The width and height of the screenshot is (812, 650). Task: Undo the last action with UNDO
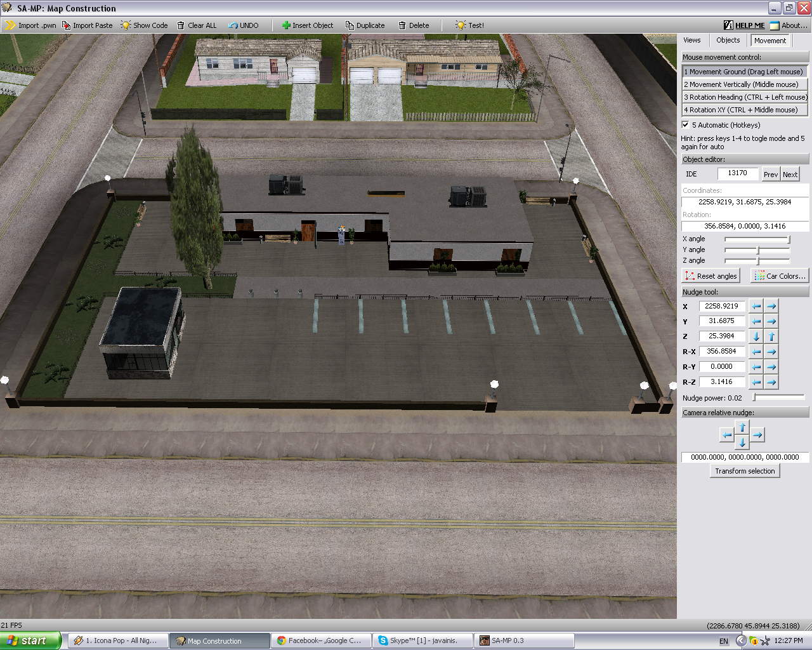point(244,25)
